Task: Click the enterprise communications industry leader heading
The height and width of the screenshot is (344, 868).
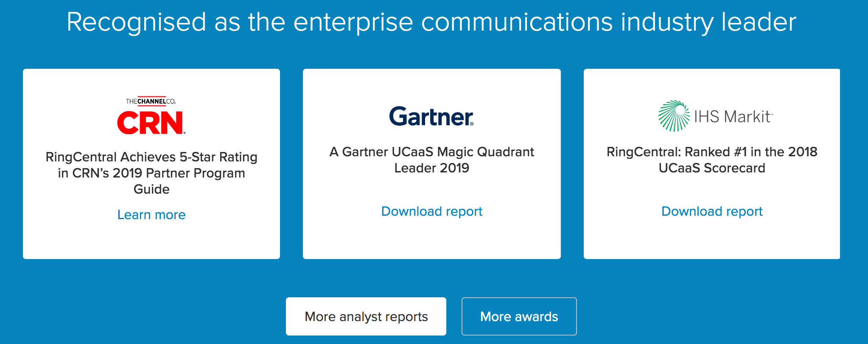Action: coord(431,22)
